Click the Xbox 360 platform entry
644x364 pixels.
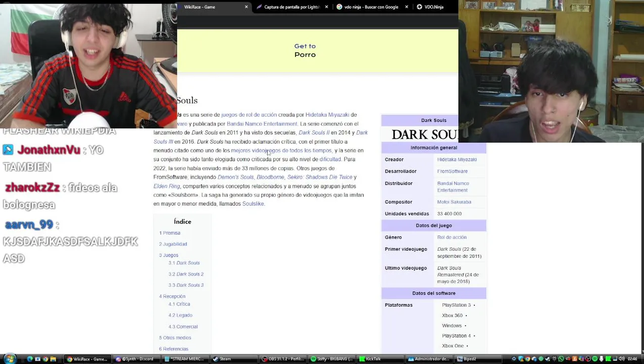(x=452, y=315)
